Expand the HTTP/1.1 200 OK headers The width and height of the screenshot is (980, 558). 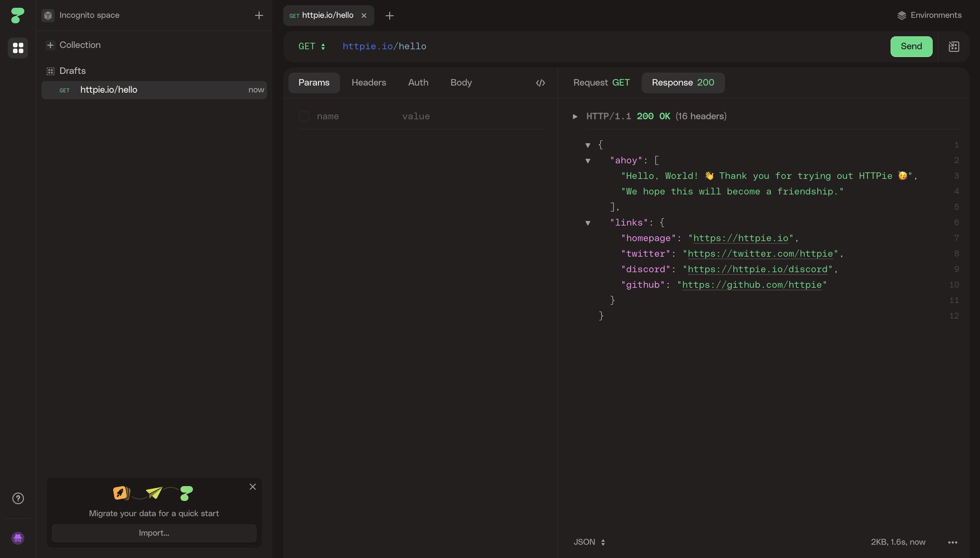click(575, 116)
